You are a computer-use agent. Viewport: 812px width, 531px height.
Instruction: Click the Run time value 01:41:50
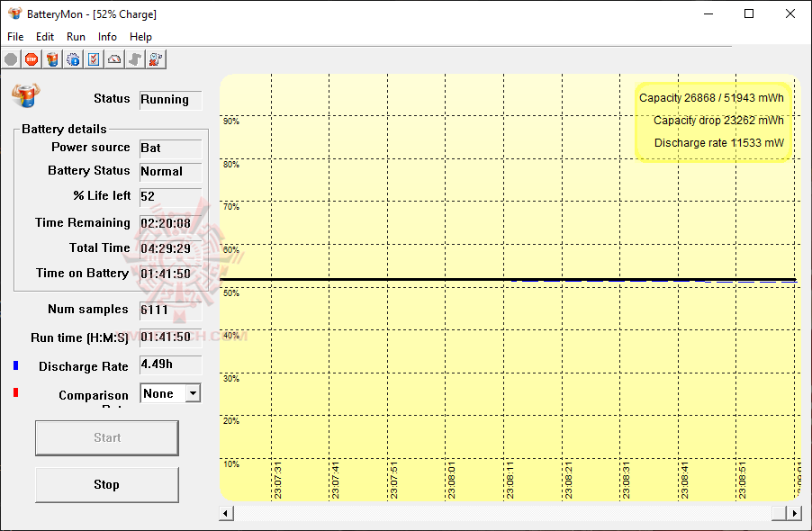coord(170,337)
